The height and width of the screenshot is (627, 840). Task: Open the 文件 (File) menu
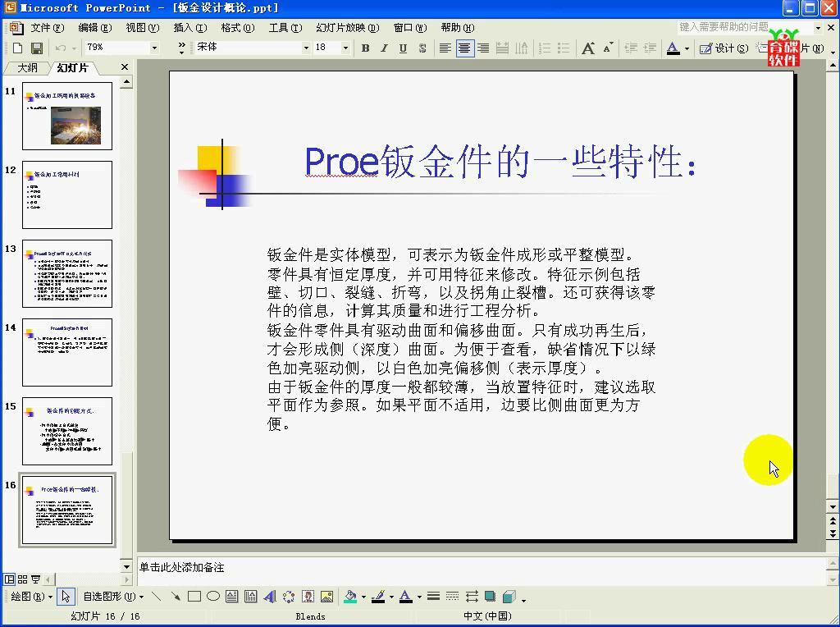point(47,27)
